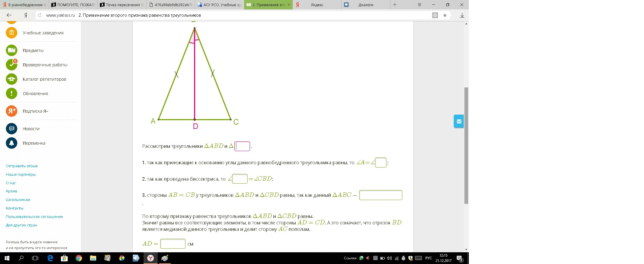Click the browser back arrow
Screen dimensions: 644x264
[x=9, y=15]
